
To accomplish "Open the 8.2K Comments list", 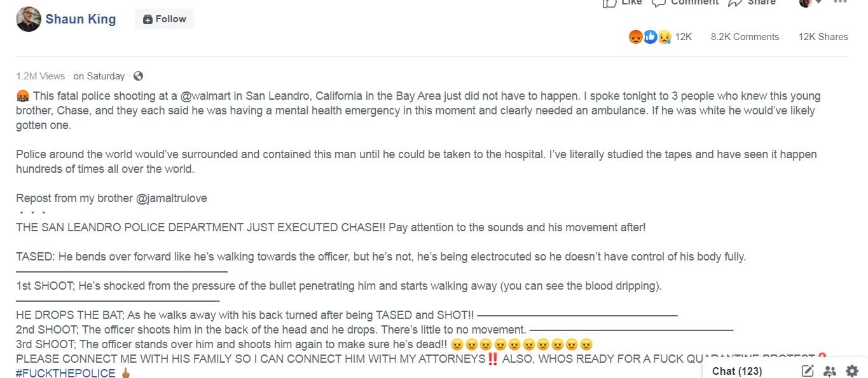I will click(745, 37).
